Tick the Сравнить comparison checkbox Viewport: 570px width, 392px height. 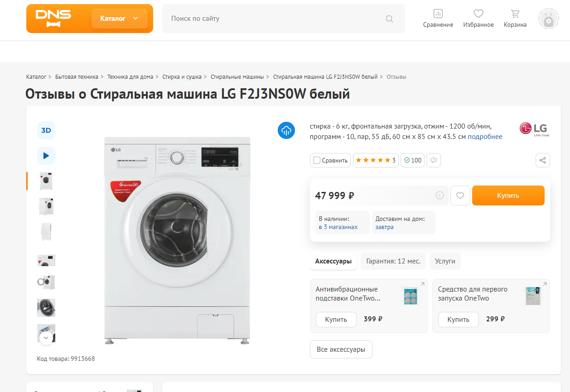[x=317, y=160]
